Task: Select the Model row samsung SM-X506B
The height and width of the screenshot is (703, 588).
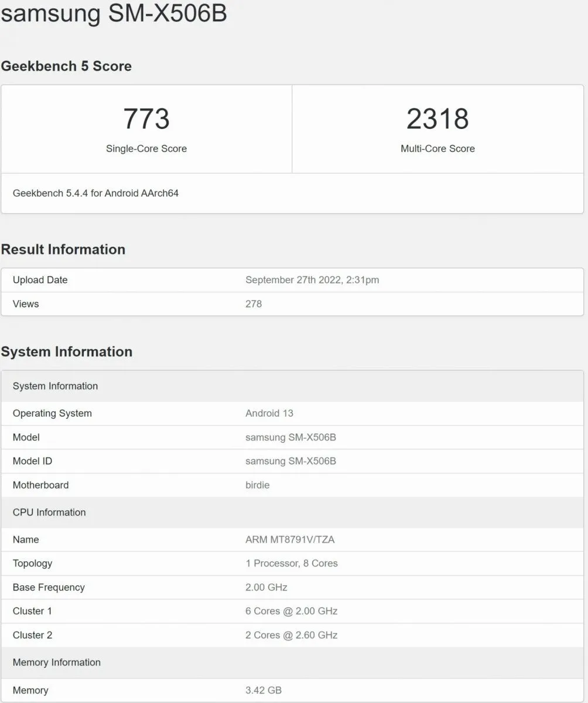Action: pyautogui.click(x=289, y=437)
